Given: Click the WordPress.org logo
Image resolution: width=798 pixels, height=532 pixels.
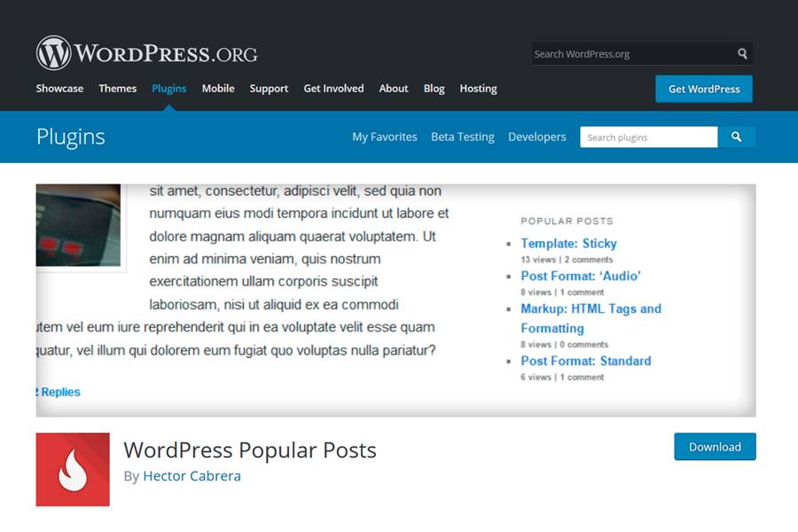Looking at the screenshot, I should pyautogui.click(x=146, y=53).
